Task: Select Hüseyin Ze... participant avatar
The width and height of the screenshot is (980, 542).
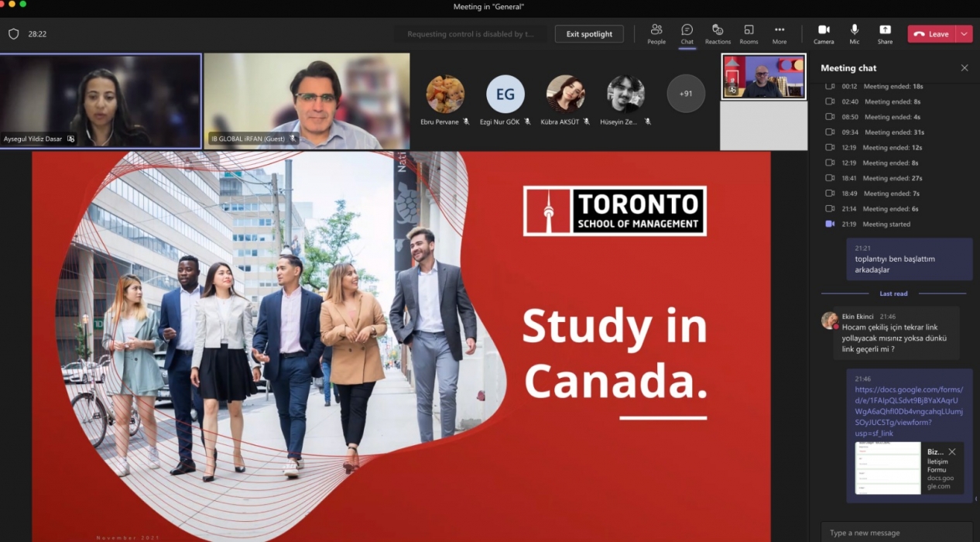Action: click(625, 94)
